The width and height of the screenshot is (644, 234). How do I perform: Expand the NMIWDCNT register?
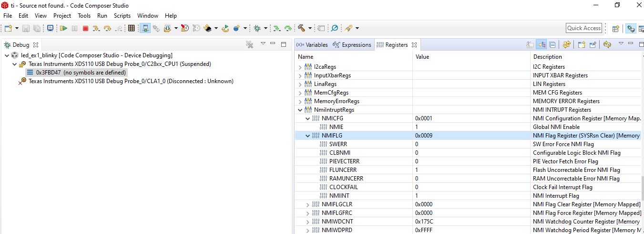point(307,222)
